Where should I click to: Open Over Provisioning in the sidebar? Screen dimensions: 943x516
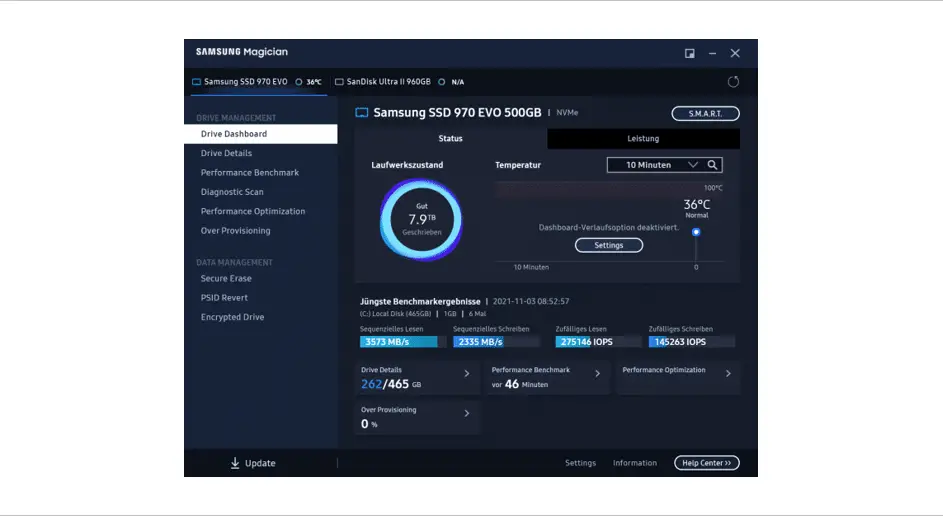tap(260, 230)
